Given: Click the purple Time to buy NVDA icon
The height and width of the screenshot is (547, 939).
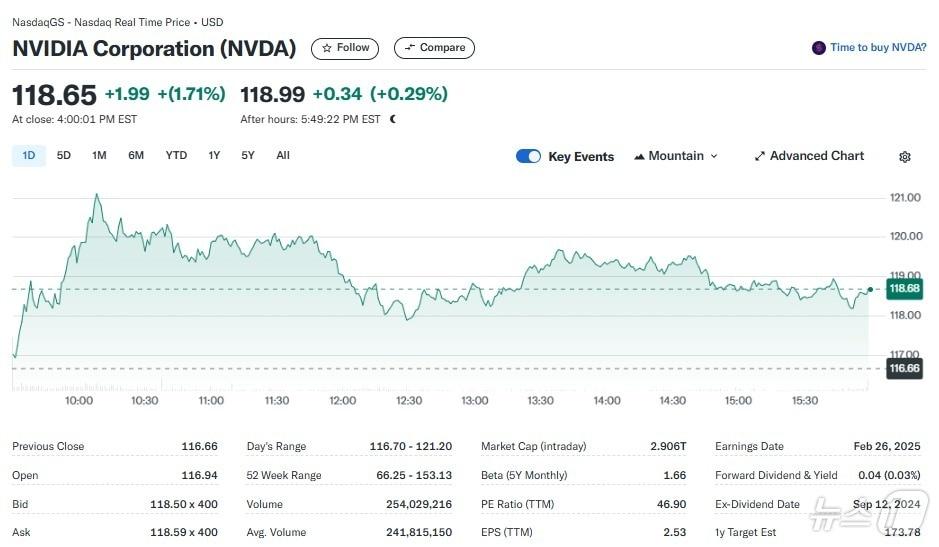Looking at the screenshot, I should (819, 48).
